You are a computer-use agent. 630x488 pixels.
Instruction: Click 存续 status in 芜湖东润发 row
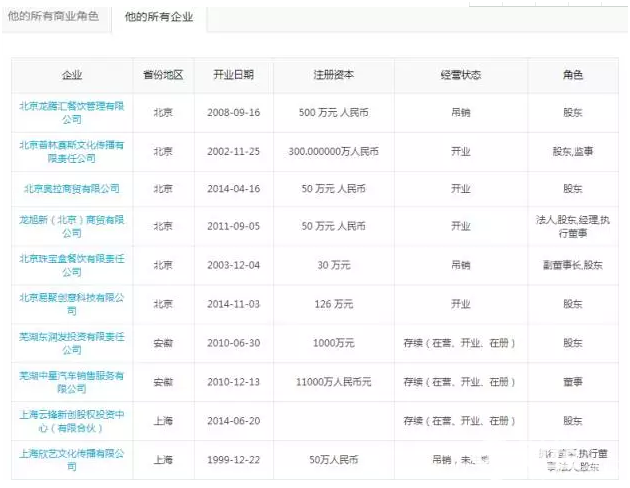[459, 343]
